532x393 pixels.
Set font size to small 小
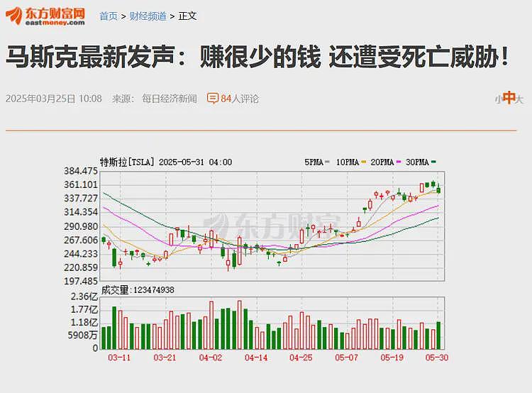tap(498, 99)
